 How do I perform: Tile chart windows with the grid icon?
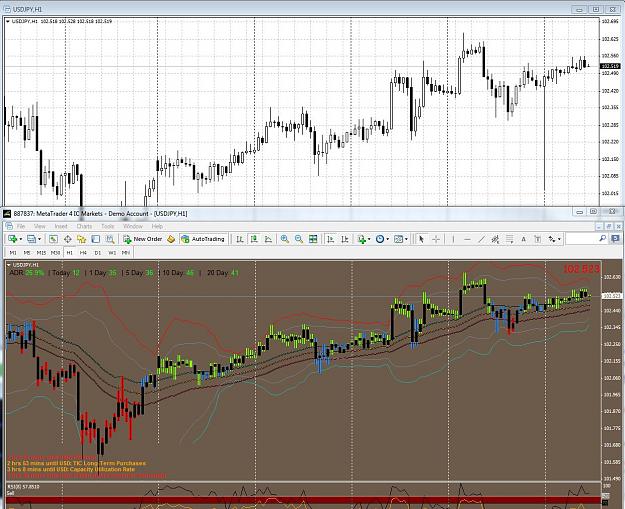coord(313,239)
